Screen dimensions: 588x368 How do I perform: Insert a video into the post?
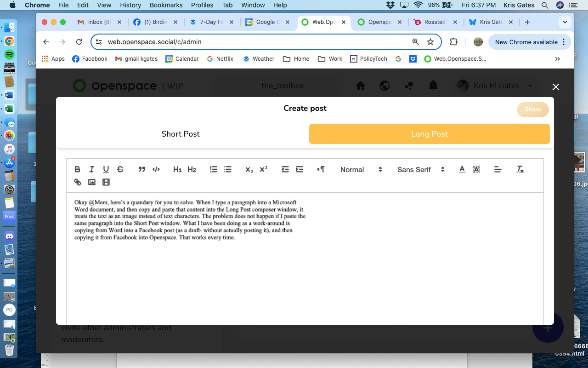point(106,182)
